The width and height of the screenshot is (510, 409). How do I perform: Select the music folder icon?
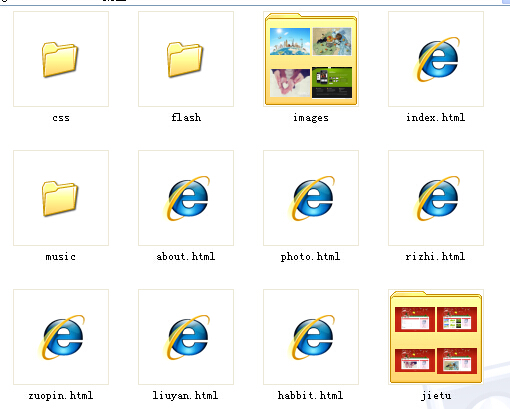(x=60, y=199)
